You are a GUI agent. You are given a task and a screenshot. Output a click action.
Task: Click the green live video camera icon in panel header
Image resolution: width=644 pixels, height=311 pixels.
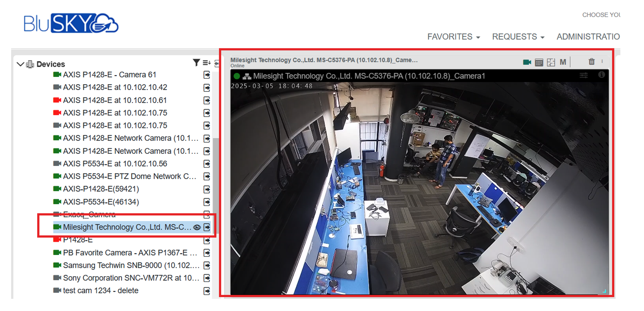527,62
